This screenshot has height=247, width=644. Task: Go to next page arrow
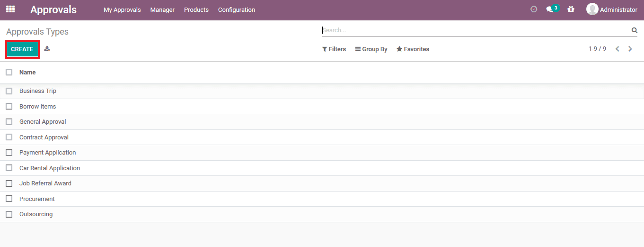coord(630,49)
